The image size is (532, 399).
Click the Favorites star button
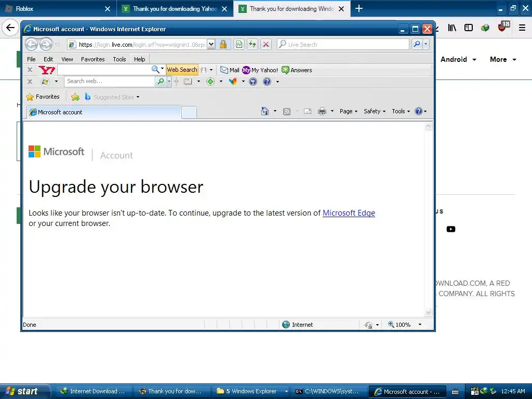click(43, 97)
